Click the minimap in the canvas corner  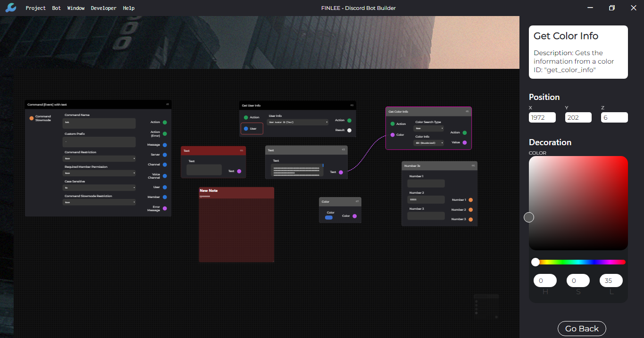click(x=486, y=306)
